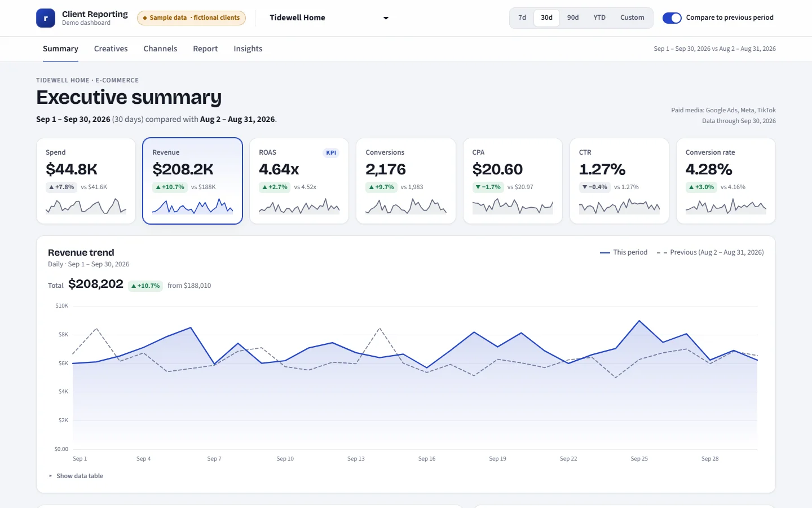The height and width of the screenshot is (508, 812).
Task: Select the CTR metric card
Action: (619, 181)
